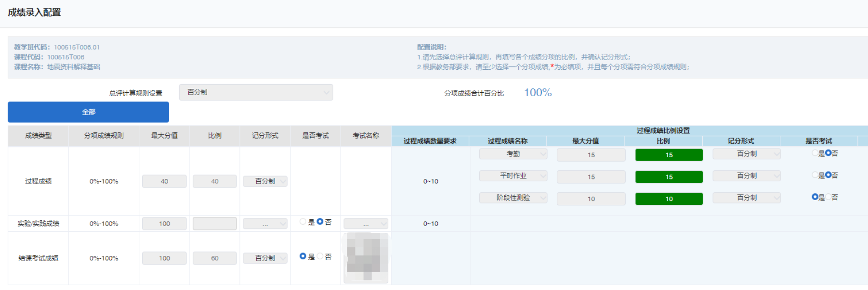This screenshot has height=290, width=868.
Task: Open 记分形式 dropdown in 平时作业 row
Action: tap(746, 176)
